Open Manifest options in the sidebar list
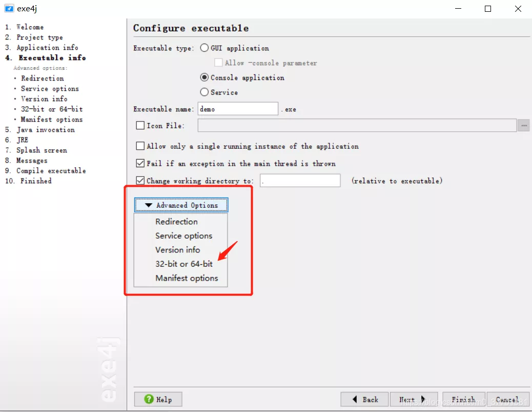 [52, 119]
